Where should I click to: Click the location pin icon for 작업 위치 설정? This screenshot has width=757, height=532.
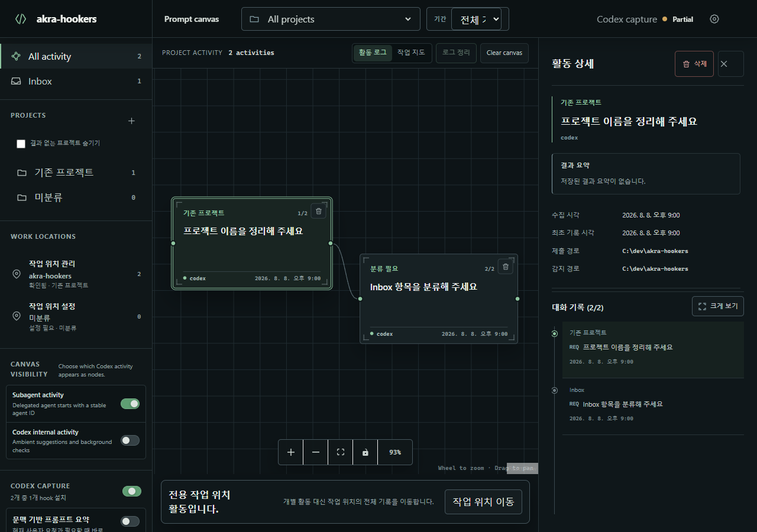[17, 316]
